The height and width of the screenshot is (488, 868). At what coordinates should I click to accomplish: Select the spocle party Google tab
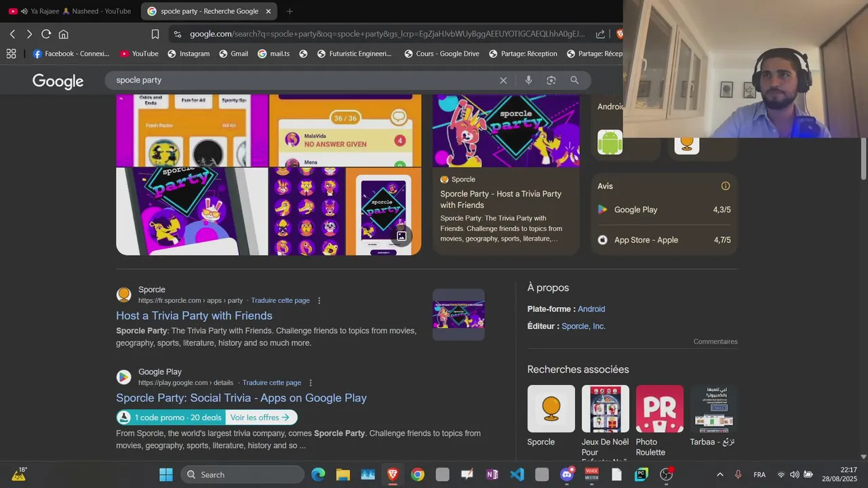click(x=209, y=11)
